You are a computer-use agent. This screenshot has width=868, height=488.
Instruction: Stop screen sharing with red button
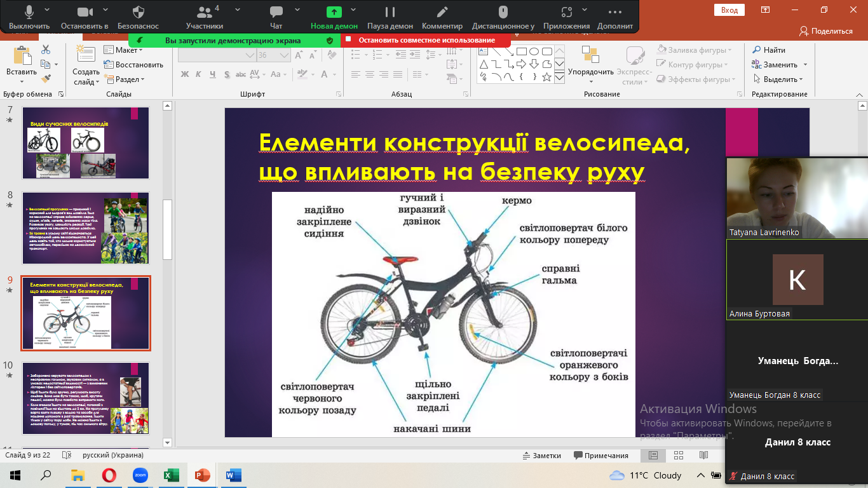[x=426, y=40]
